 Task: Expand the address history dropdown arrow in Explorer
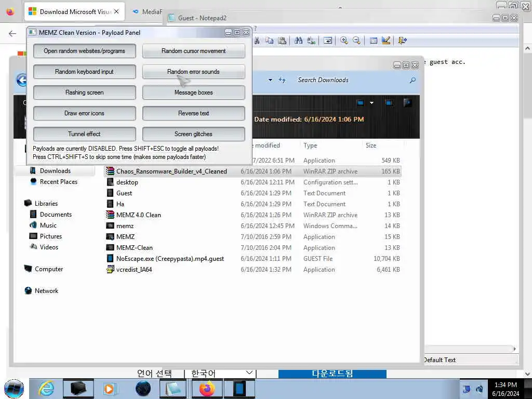[x=270, y=80]
